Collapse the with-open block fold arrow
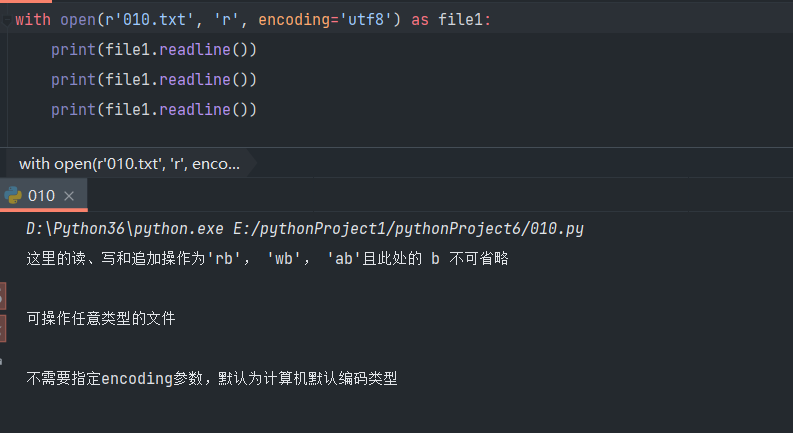This screenshot has width=793, height=433. (6, 20)
